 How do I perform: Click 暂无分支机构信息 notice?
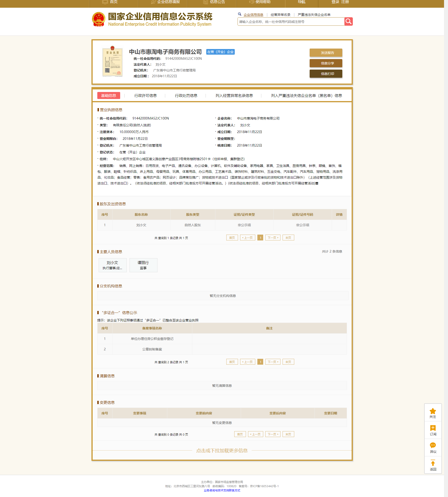tap(223, 296)
